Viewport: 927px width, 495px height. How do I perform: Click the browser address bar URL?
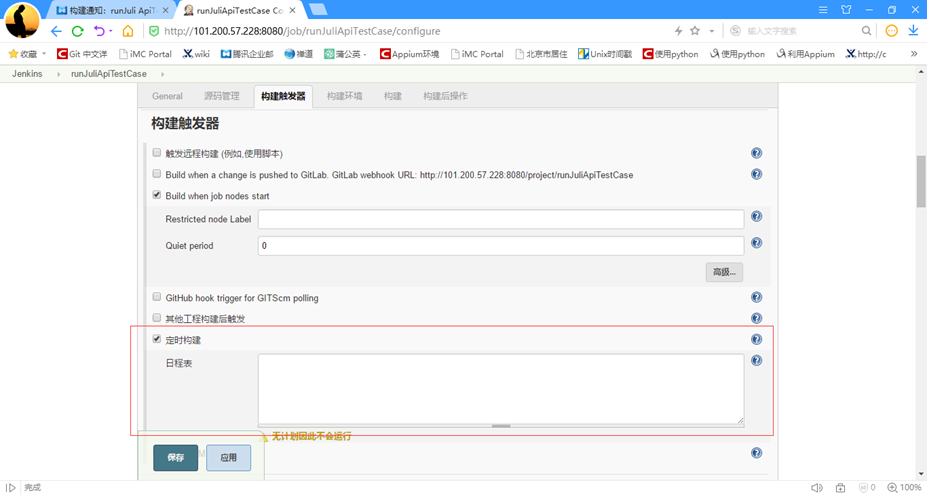point(302,31)
